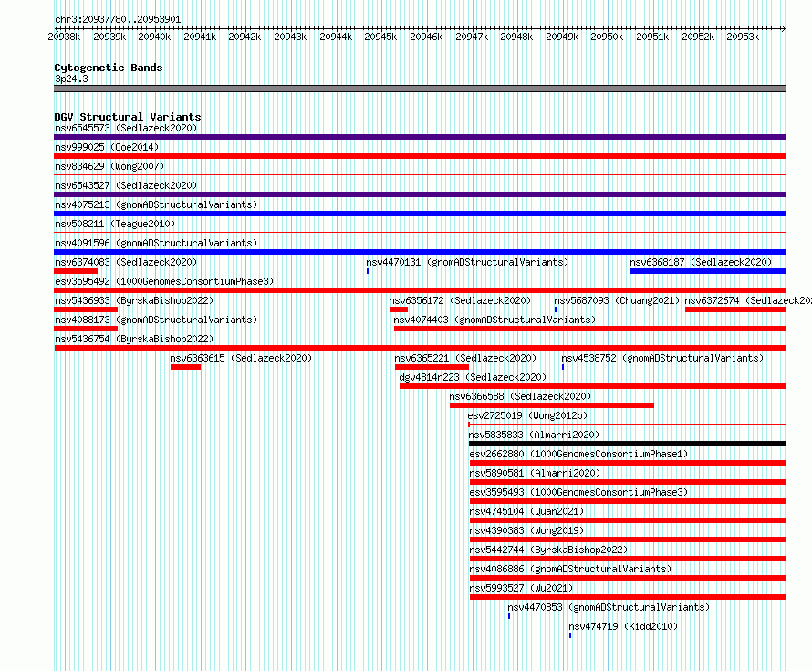Click nsv4088173 gnomAD variant label
This screenshot has width=812, height=671.
(156, 320)
